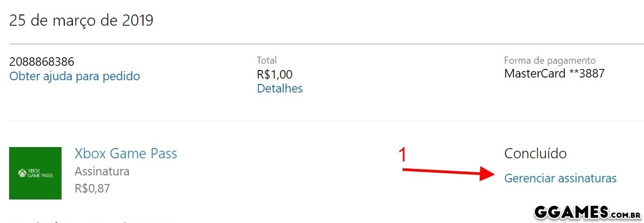Click the Assinatura label under the product
The height and width of the screenshot is (223, 644).
tap(102, 172)
